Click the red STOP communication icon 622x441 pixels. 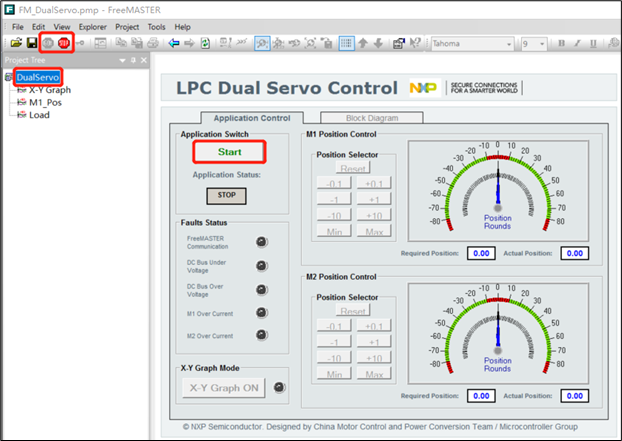point(64,43)
